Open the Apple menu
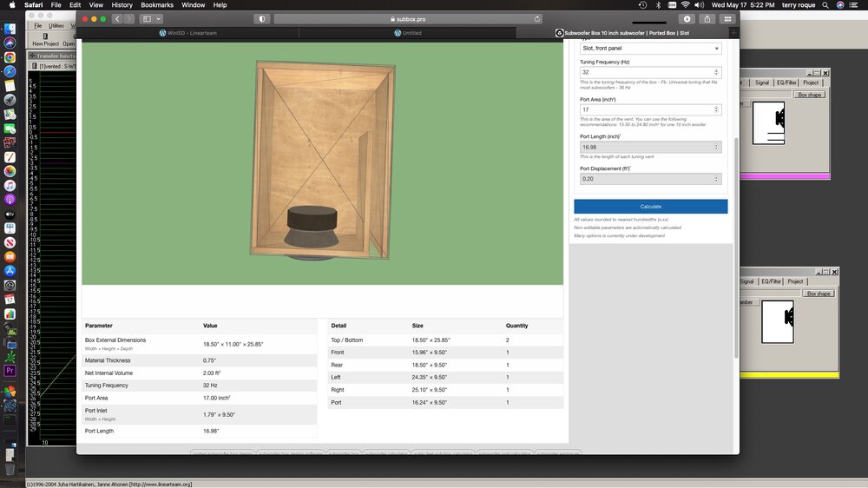868x488 pixels. tap(12, 5)
